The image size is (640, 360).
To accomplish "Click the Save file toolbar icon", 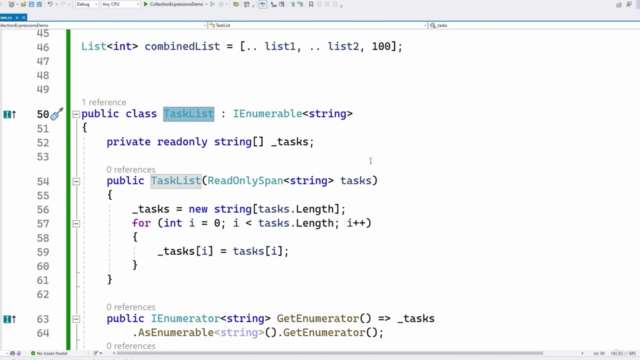I will [x=31, y=4].
